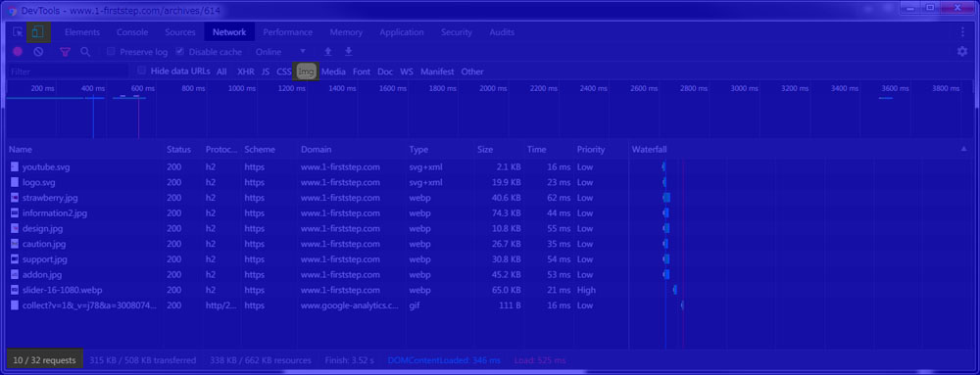Stop recording the network log
Viewport: 980px width, 375px height.
coord(18,52)
